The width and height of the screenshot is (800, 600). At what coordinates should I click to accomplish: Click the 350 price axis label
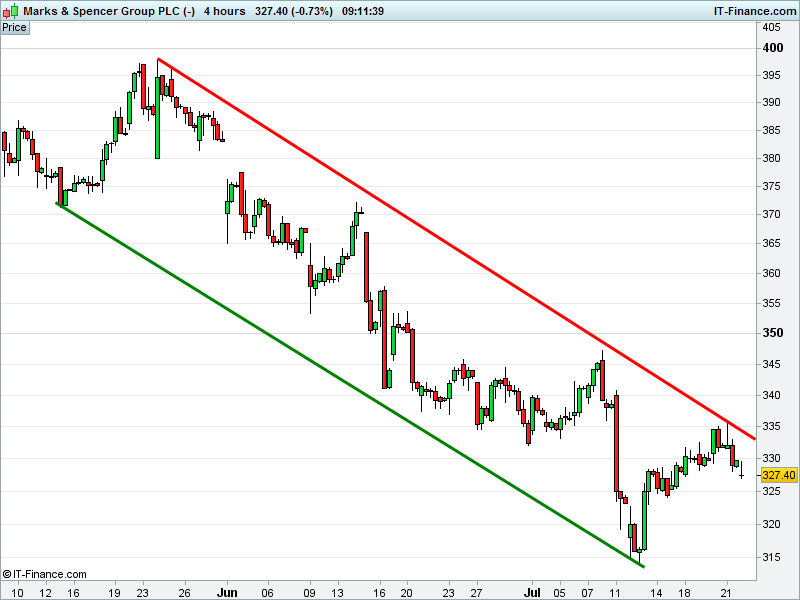coord(772,333)
